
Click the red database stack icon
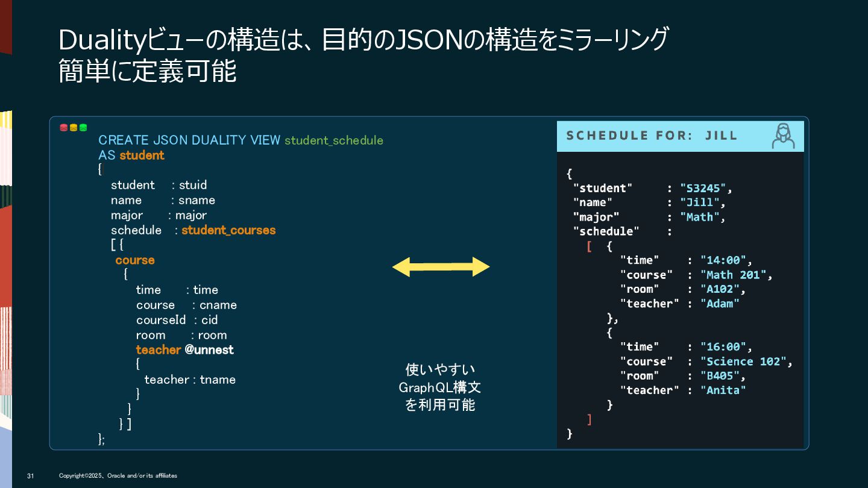tap(63, 128)
